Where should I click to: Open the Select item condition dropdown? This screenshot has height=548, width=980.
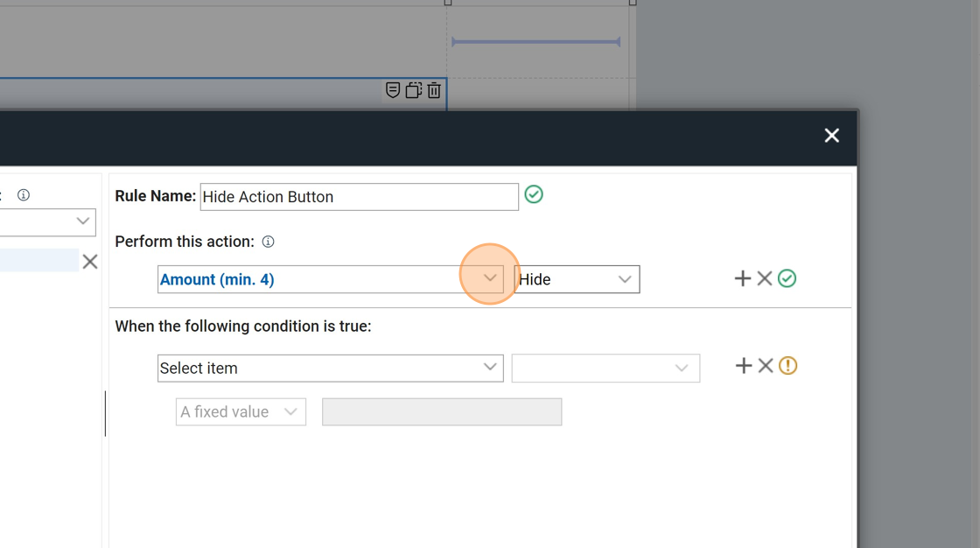click(330, 368)
